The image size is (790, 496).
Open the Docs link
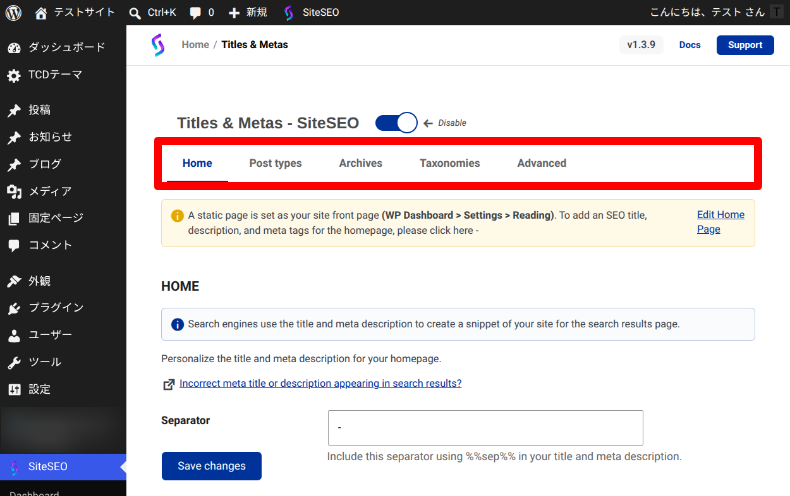coord(690,45)
